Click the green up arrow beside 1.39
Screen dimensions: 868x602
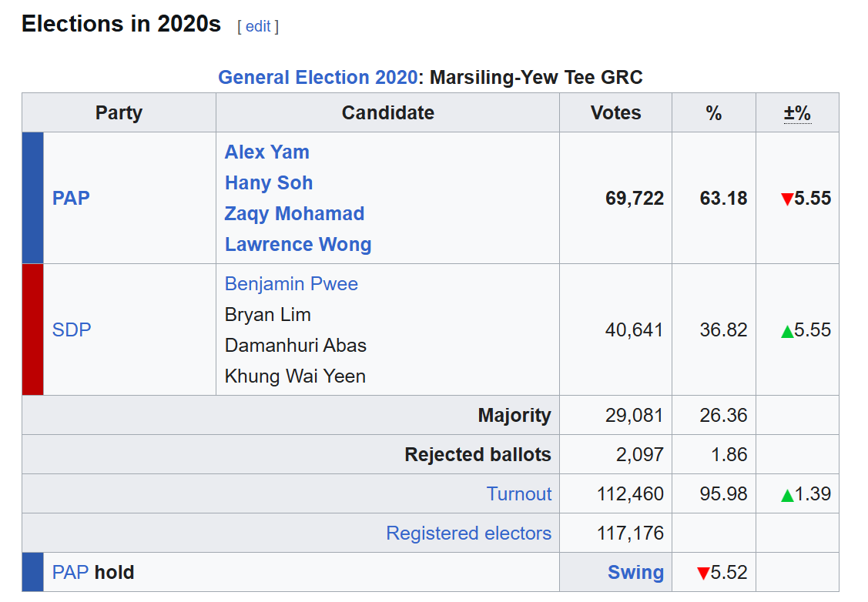(x=786, y=495)
